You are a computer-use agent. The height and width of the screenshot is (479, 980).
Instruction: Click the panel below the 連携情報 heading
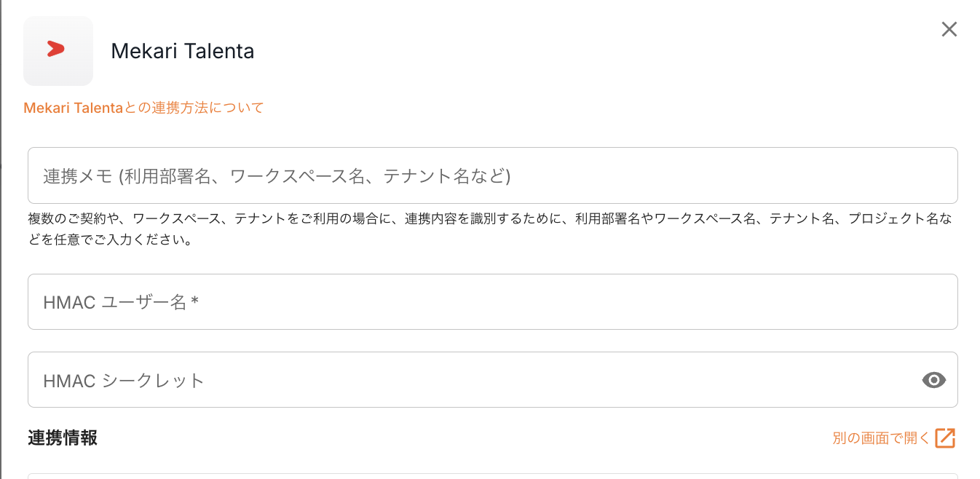pyautogui.click(x=492, y=476)
